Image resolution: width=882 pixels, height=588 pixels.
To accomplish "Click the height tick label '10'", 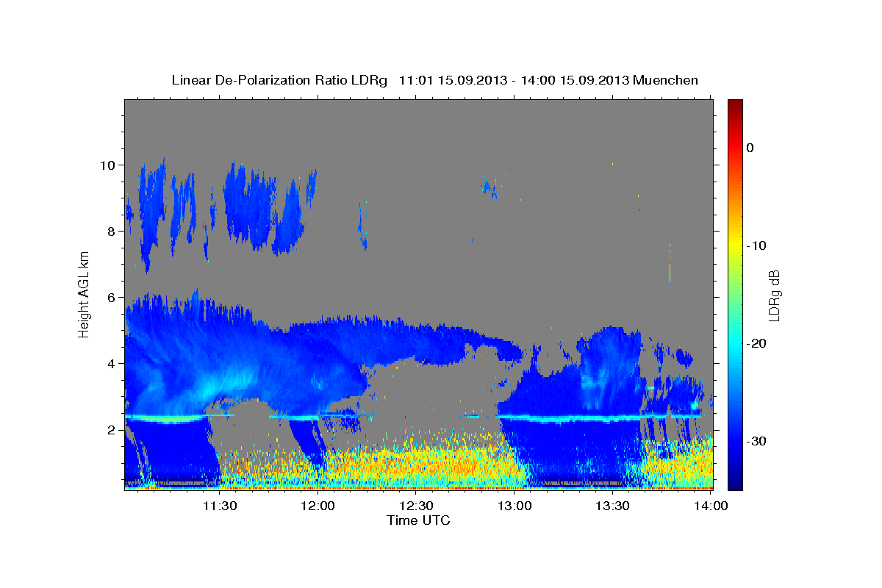I will (109, 165).
